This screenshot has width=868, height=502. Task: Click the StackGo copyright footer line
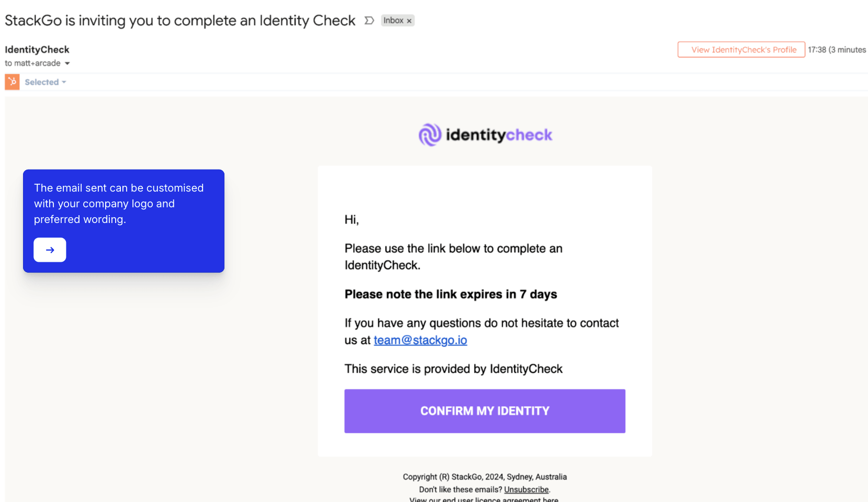484,477
